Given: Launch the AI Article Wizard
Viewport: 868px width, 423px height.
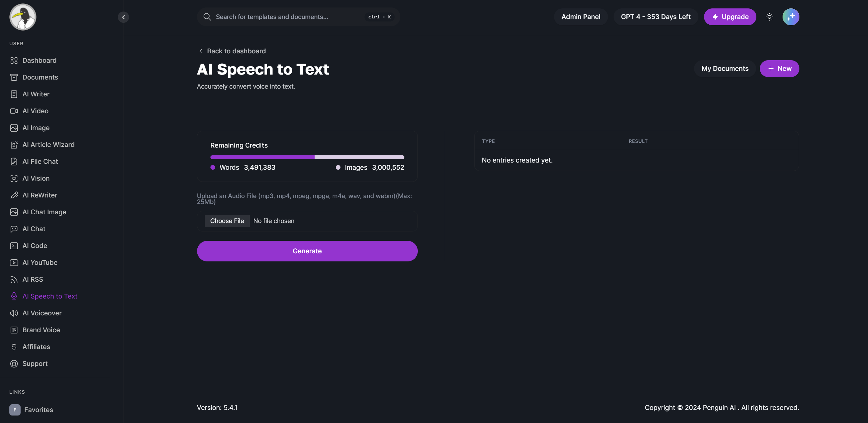Looking at the screenshot, I should (49, 145).
